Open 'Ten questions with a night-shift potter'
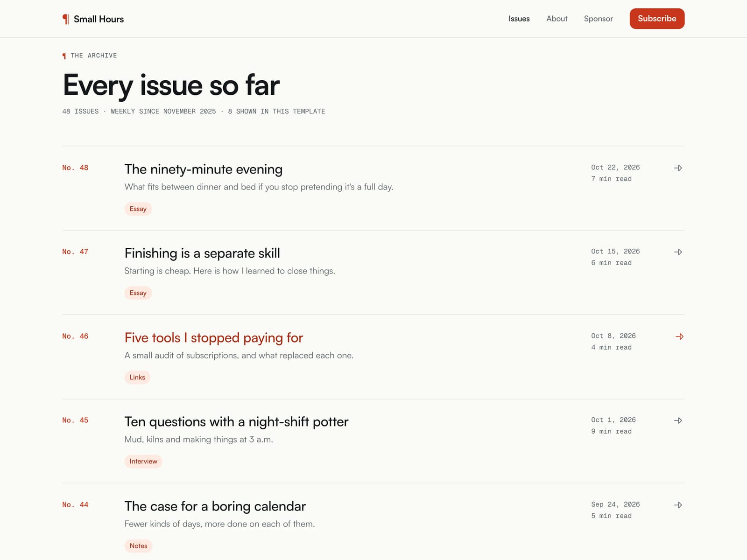747x560 pixels. click(x=236, y=421)
